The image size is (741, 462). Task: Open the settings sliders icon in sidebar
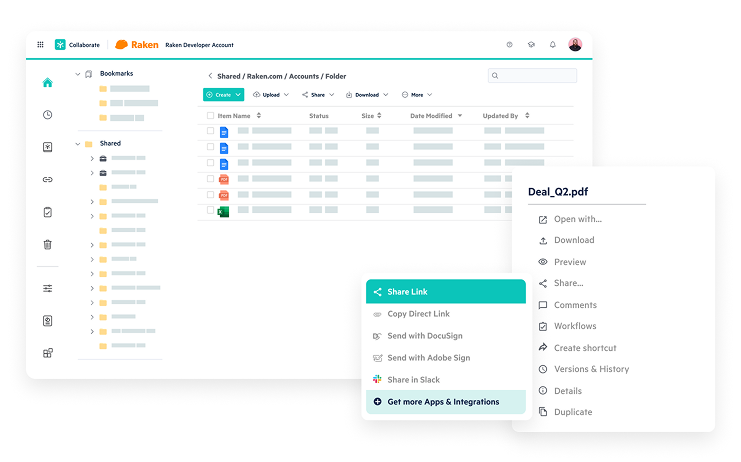pyautogui.click(x=47, y=288)
